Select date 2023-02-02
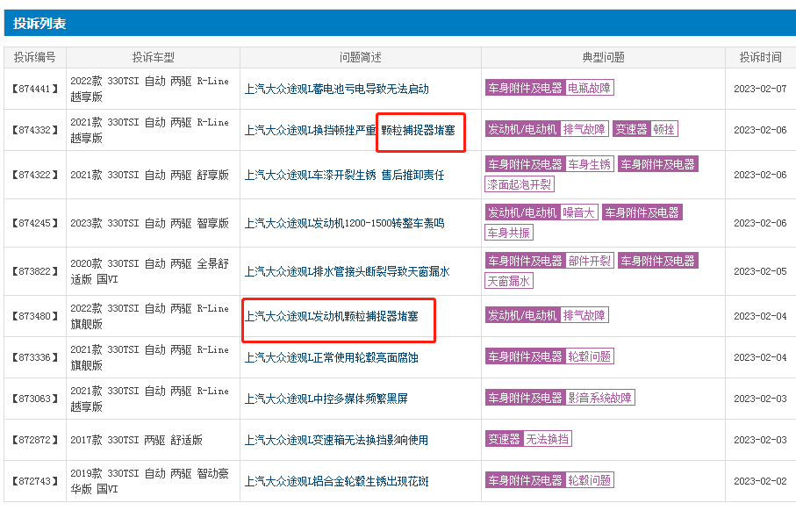796x532 pixels. pos(760,481)
